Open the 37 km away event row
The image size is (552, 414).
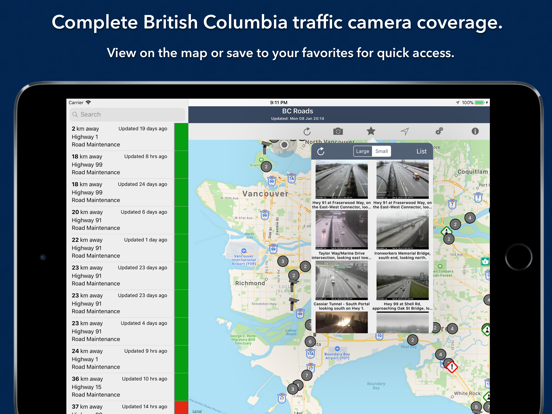[127, 408]
